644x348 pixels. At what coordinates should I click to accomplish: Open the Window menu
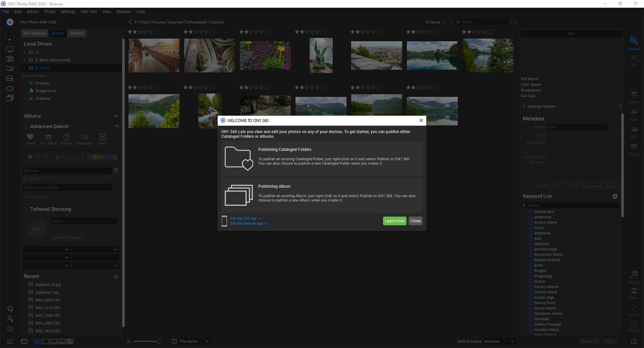click(124, 12)
